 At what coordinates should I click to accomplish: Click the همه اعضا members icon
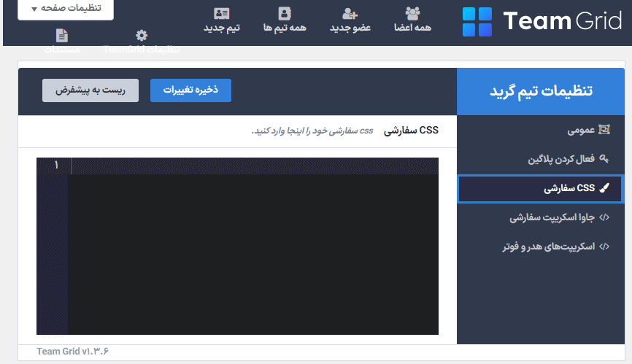412,13
